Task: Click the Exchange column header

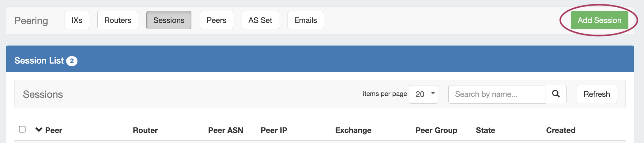Action: (353, 130)
